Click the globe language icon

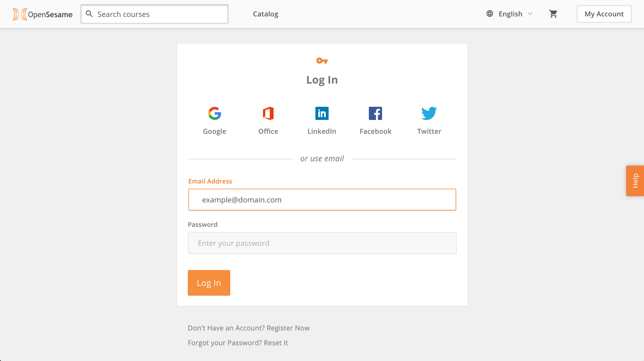(490, 14)
